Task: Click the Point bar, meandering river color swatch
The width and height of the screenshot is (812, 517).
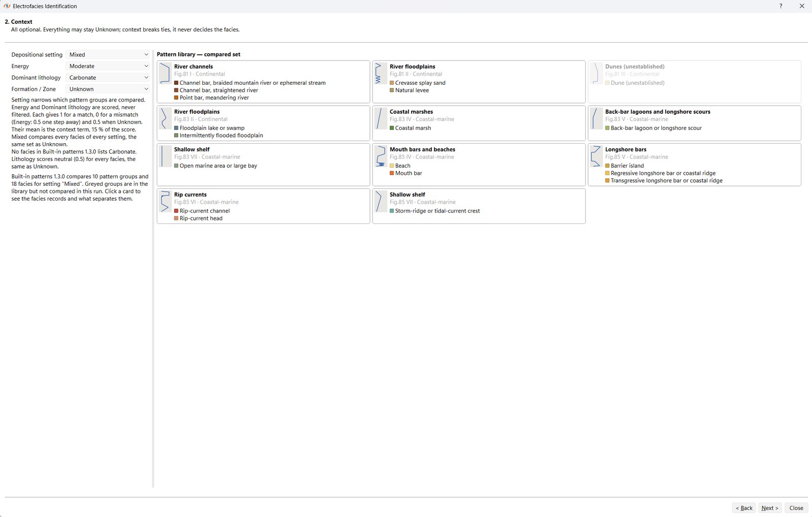Action: click(176, 98)
